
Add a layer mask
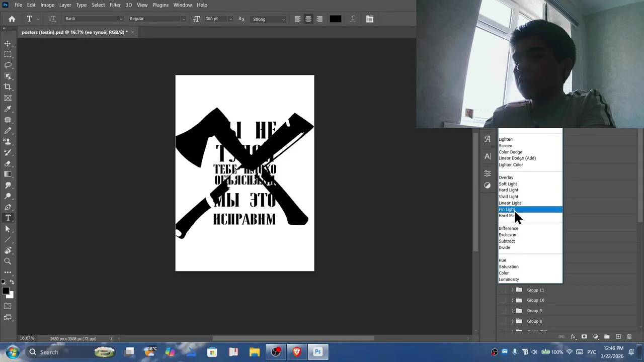click(x=584, y=337)
